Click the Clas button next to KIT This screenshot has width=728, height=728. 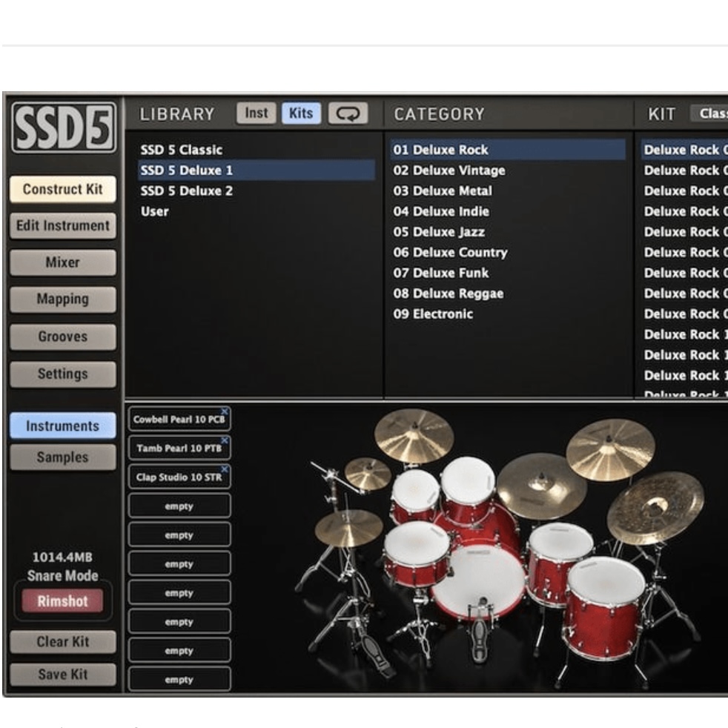(709, 113)
